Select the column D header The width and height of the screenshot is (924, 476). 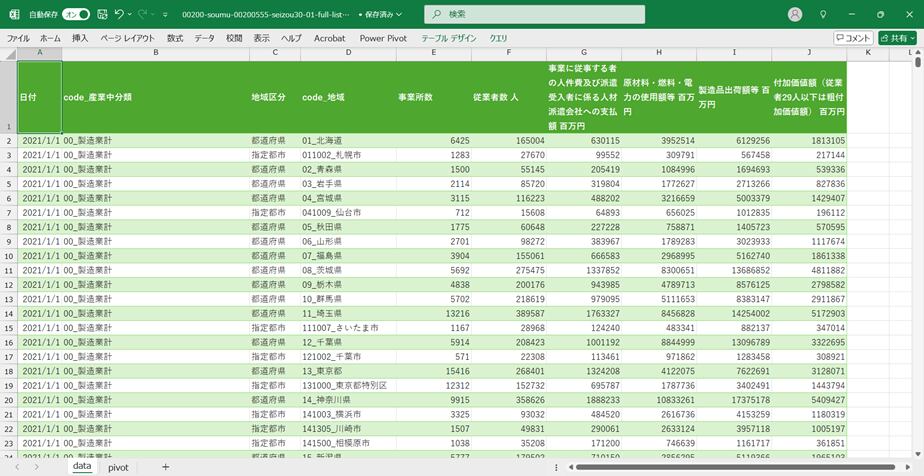(348, 52)
